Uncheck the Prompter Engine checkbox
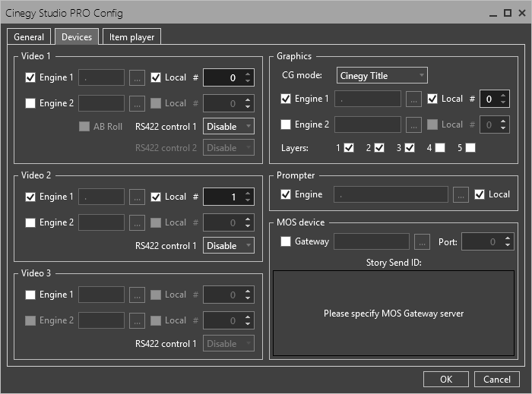Image resolution: width=532 pixels, height=394 pixels. click(286, 194)
